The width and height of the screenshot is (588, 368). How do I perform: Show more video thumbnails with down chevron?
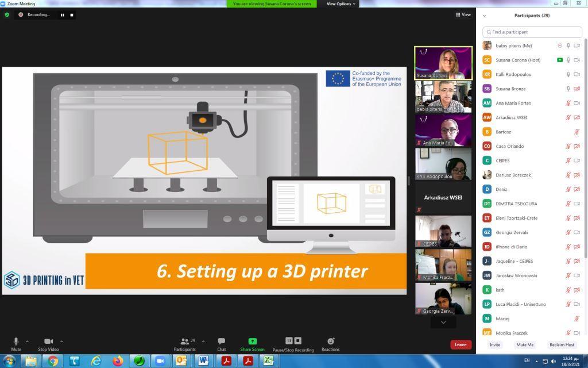pyautogui.click(x=443, y=323)
